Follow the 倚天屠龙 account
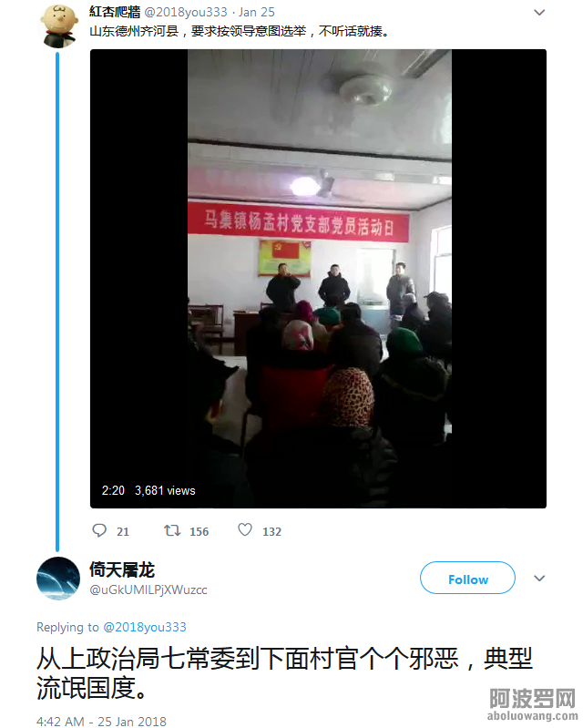 click(468, 578)
